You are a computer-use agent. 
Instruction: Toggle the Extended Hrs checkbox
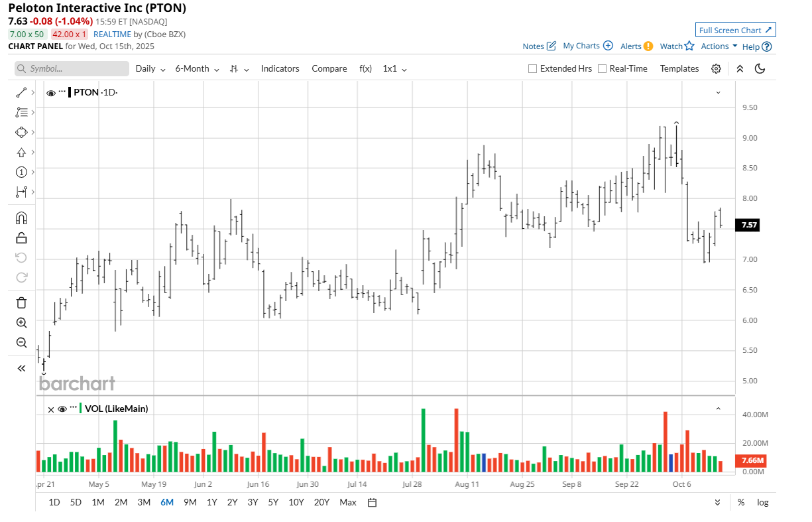(x=532, y=68)
